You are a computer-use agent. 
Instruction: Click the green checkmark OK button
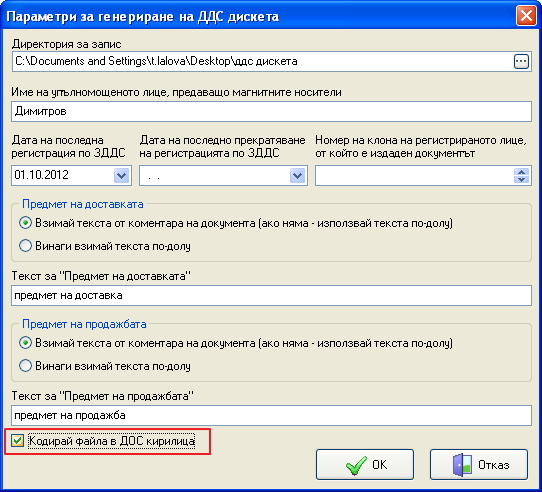click(x=365, y=464)
